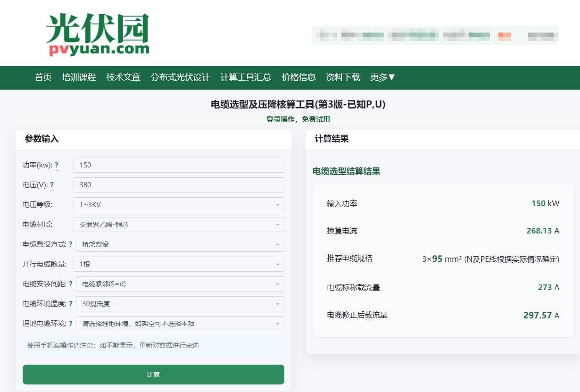Image resolution: width=580 pixels, height=392 pixels.
Task: Click the 光伏园 pvyuan.com logo
Action: point(98,35)
